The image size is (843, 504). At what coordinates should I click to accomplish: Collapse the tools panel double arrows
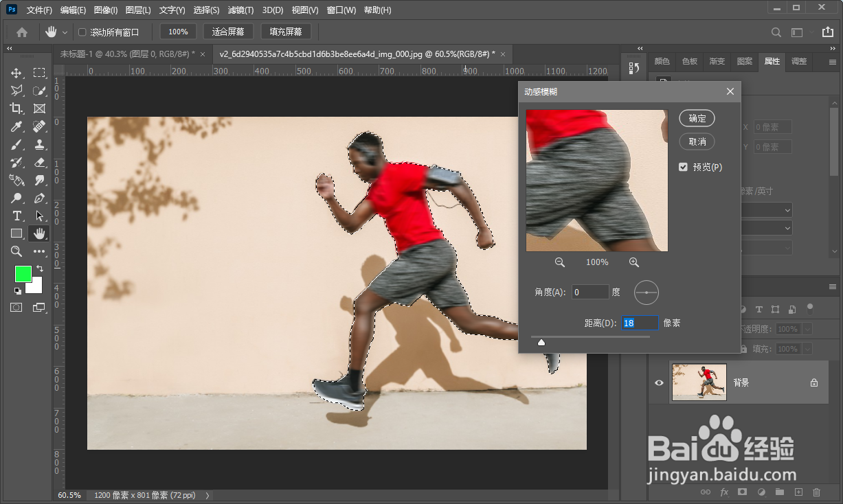tap(10, 49)
